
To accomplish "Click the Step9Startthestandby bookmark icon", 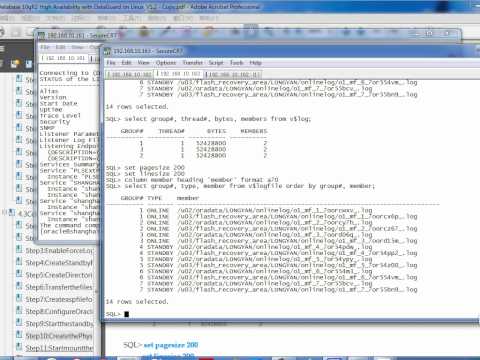I will (x=19, y=323).
